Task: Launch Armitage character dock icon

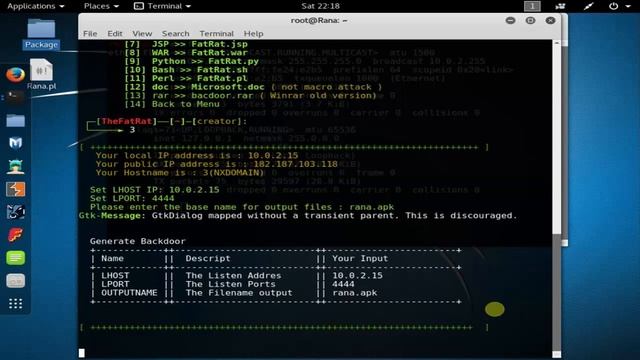Action: tap(16, 167)
